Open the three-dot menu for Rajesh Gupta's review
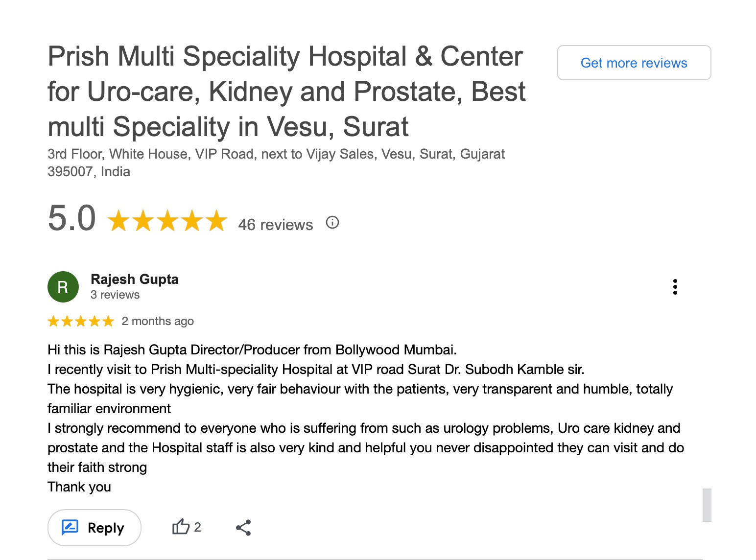The height and width of the screenshot is (560, 756). click(675, 287)
